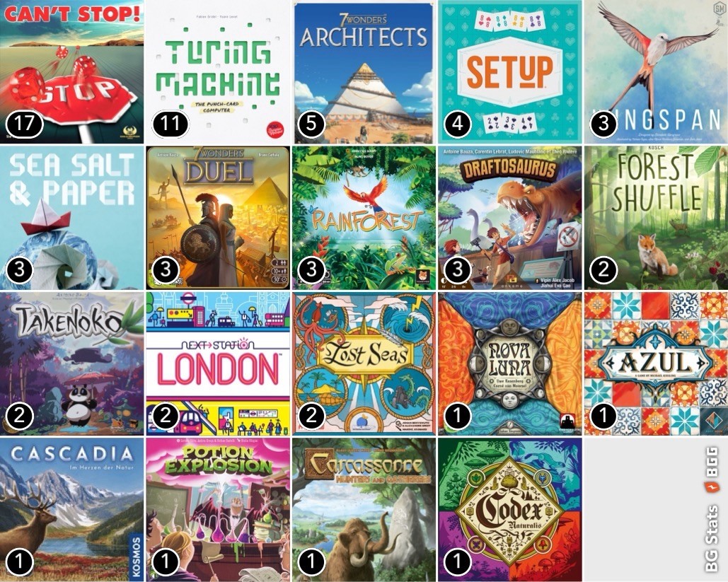Open the Sea Salt & Paper cover
The height and width of the screenshot is (582, 728).
tap(71, 218)
